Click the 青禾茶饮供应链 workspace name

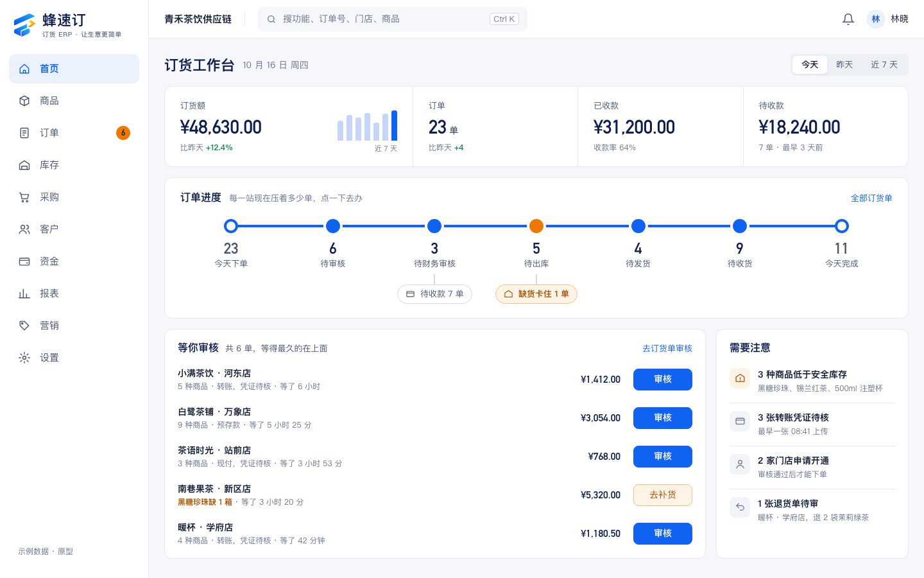[198, 19]
